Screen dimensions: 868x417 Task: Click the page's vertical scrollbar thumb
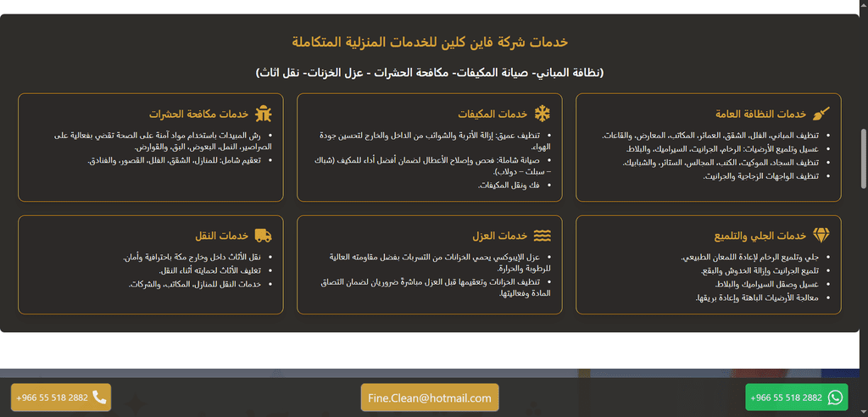click(x=864, y=159)
